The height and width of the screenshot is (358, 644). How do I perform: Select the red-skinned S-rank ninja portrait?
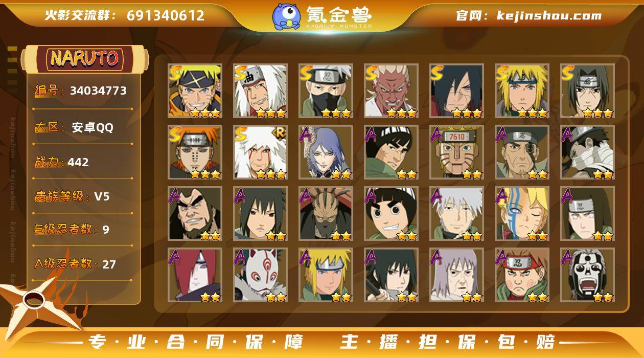(391, 91)
